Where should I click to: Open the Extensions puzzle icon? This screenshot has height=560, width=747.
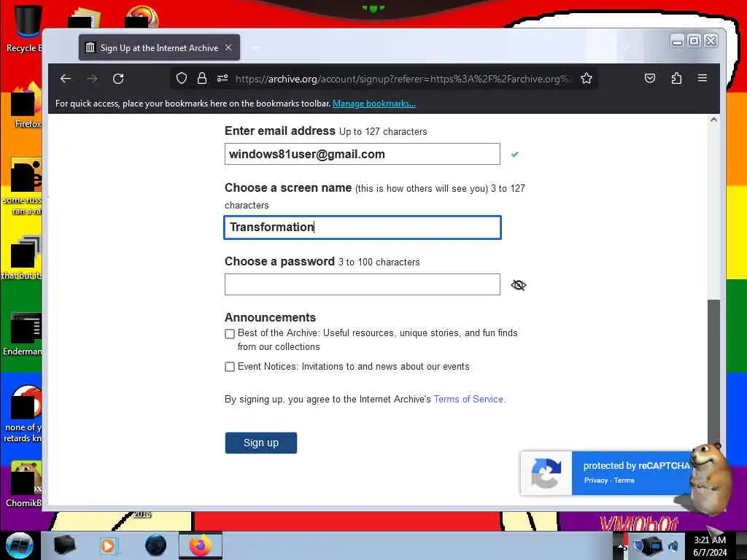click(x=676, y=78)
